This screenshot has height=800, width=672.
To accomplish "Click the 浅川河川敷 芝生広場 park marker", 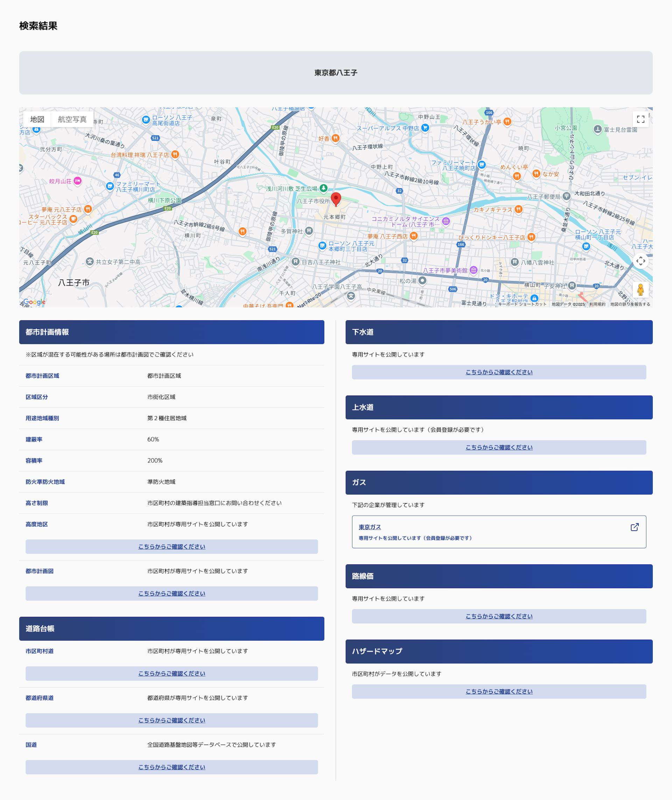I will coord(323,188).
